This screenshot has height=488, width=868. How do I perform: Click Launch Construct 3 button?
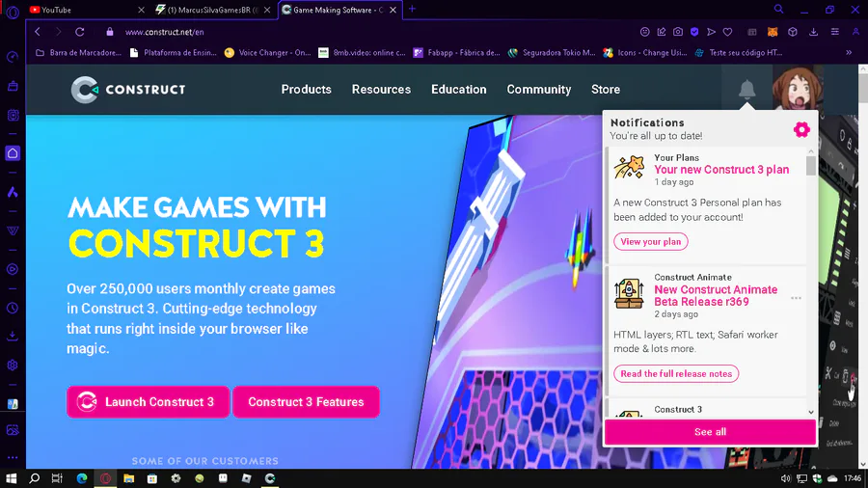click(148, 402)
